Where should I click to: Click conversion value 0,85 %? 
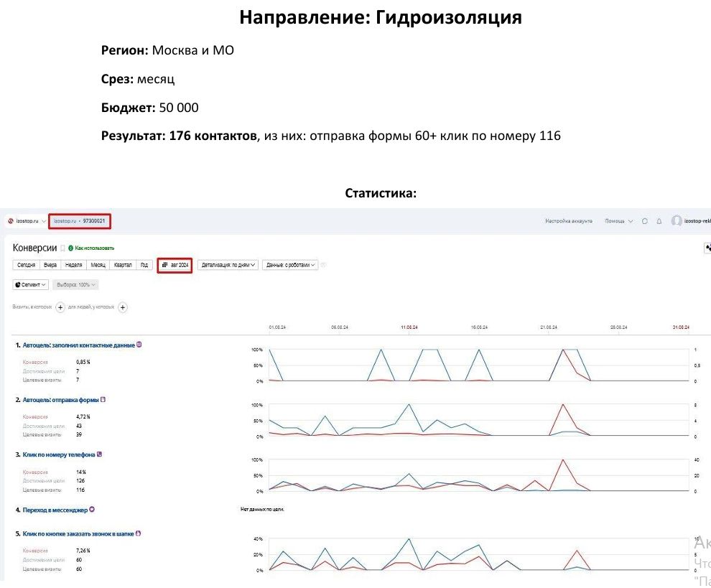pos(83,363)
